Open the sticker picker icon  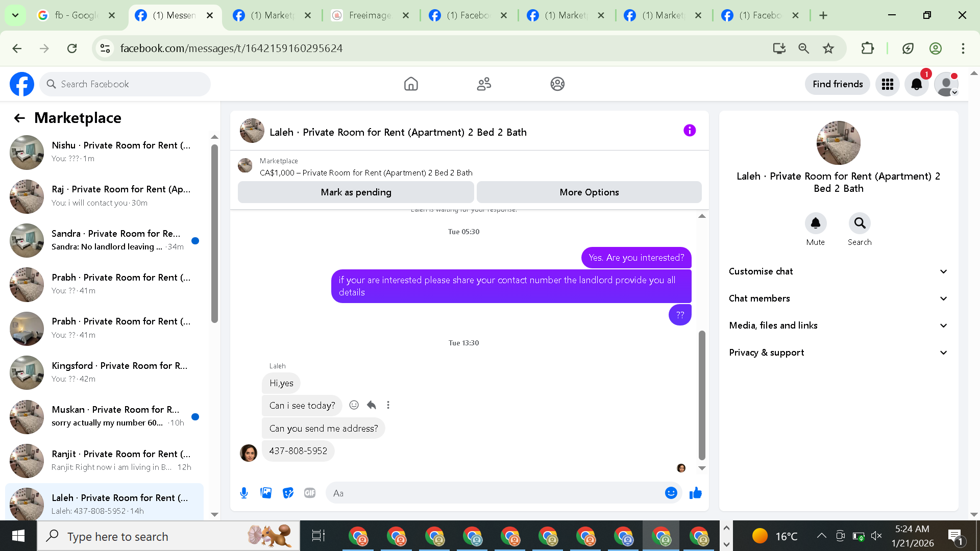coord(288,493)
